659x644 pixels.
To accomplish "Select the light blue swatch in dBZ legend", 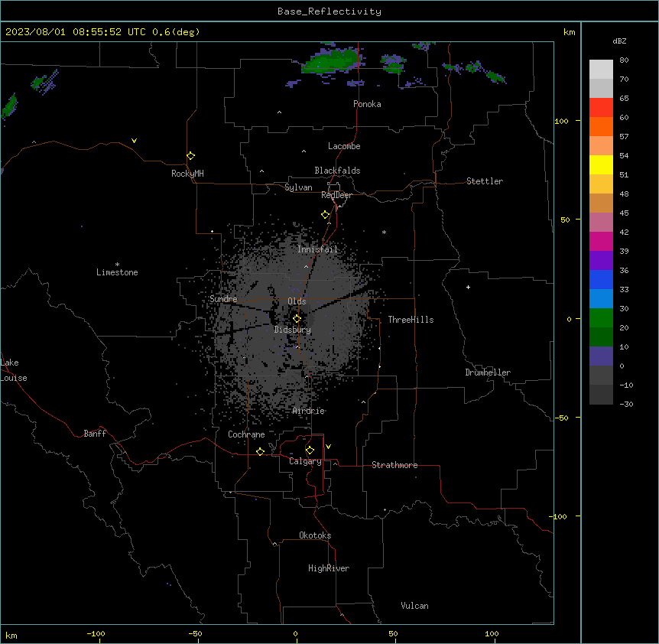I will [x=601, y=299].
